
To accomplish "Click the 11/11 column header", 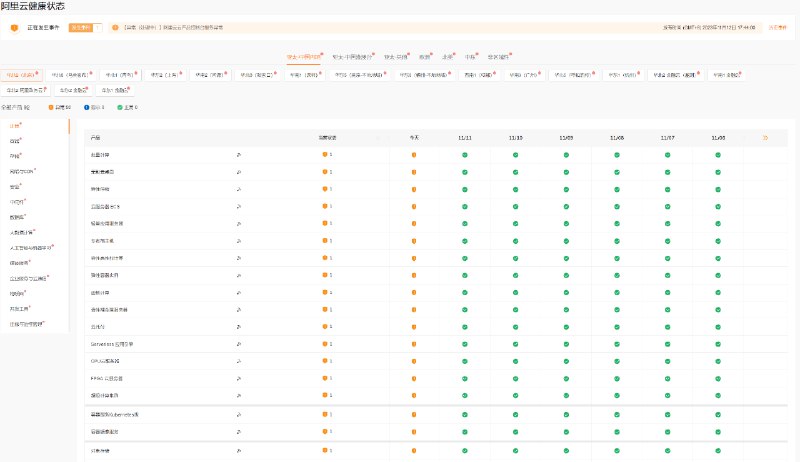I will tap(465, 138).
